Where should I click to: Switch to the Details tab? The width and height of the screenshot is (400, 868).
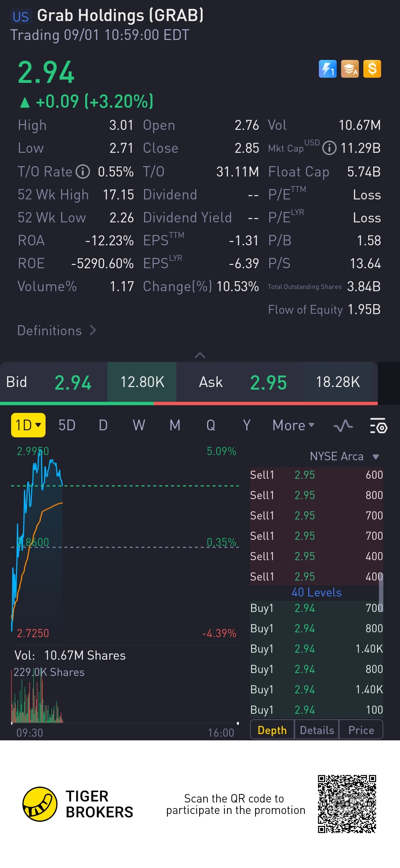coord(317,730)
